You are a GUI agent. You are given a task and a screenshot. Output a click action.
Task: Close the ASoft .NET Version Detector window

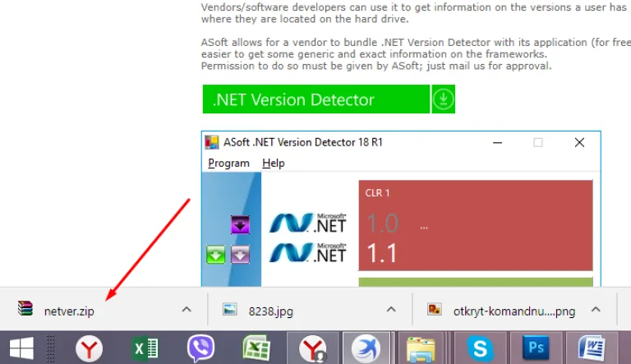coord(579,142)
